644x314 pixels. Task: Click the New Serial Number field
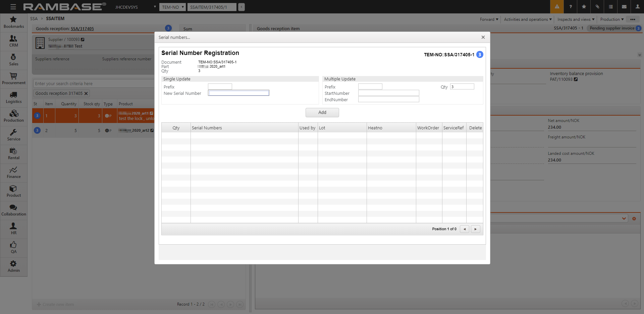[238, 93]
